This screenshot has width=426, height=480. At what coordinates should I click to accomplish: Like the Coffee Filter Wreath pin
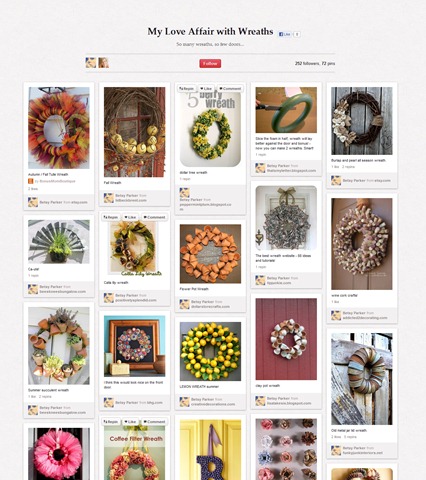130,422
